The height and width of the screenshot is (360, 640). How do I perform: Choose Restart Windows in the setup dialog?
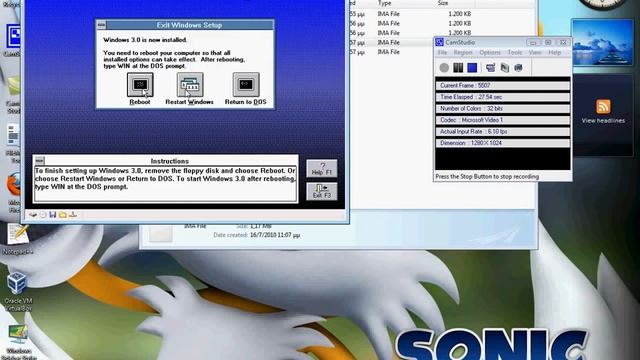(x=190, y=85)
